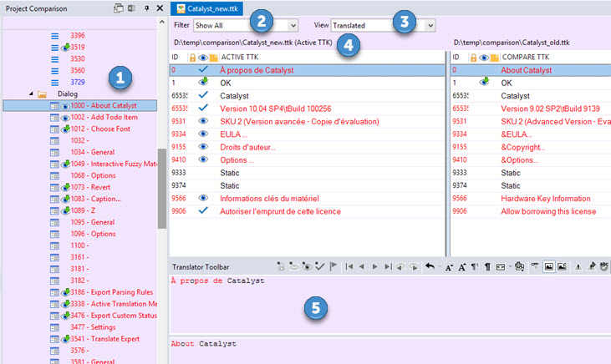The width and height of the screenshot is (611, 364).
Task: Click the highlighted picture icon in toolbar
Action: [548, 266]
